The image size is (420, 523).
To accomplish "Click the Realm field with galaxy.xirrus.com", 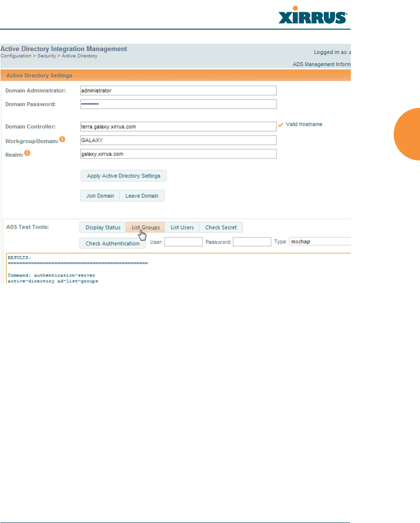I will pos(178,154).
